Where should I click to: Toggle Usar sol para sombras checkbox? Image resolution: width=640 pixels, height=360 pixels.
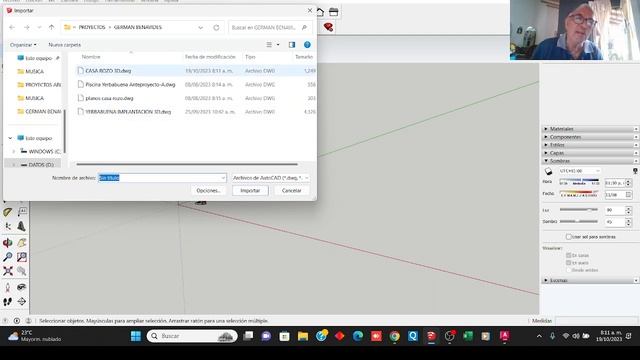click(x=569, y=237)
